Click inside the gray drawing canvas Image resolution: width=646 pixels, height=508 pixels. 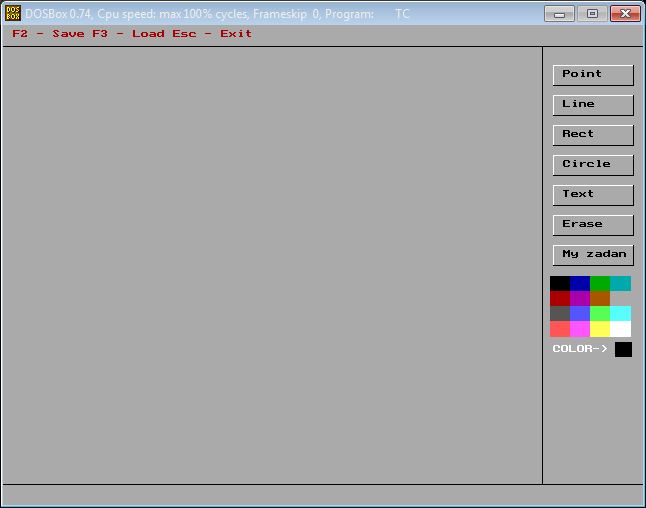coord(272,265)
